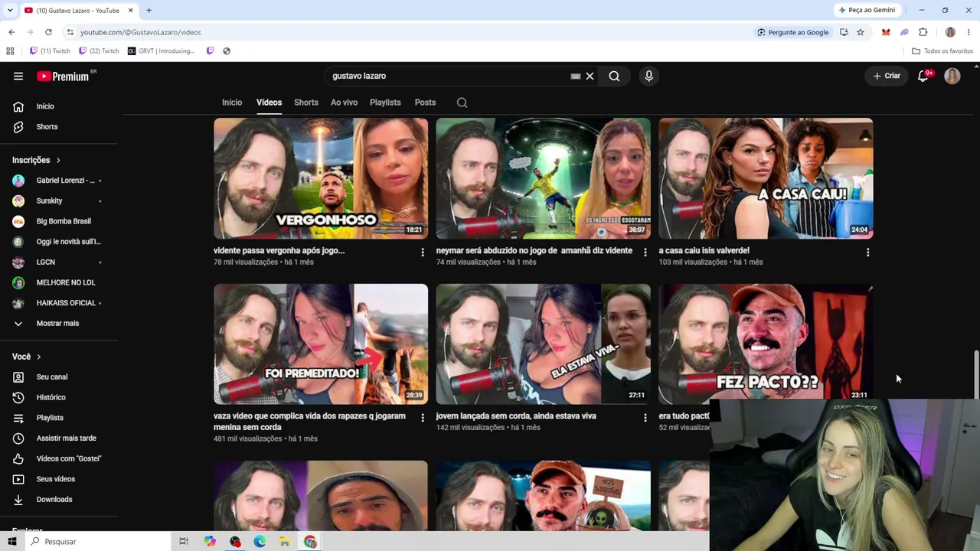Click the Windows taskbar Pesquisar search box
The height and width of the screenshot is (551, 980).
(98, 541)
